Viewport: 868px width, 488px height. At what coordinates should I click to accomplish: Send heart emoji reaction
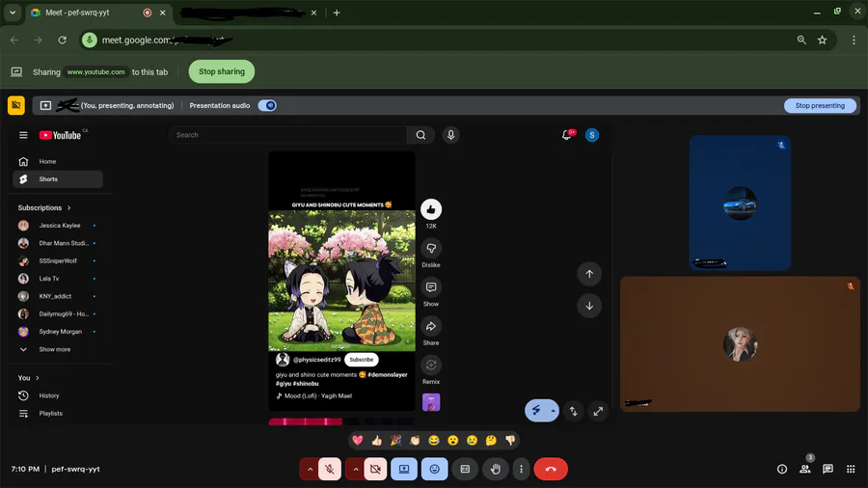[x=358, y=441]
